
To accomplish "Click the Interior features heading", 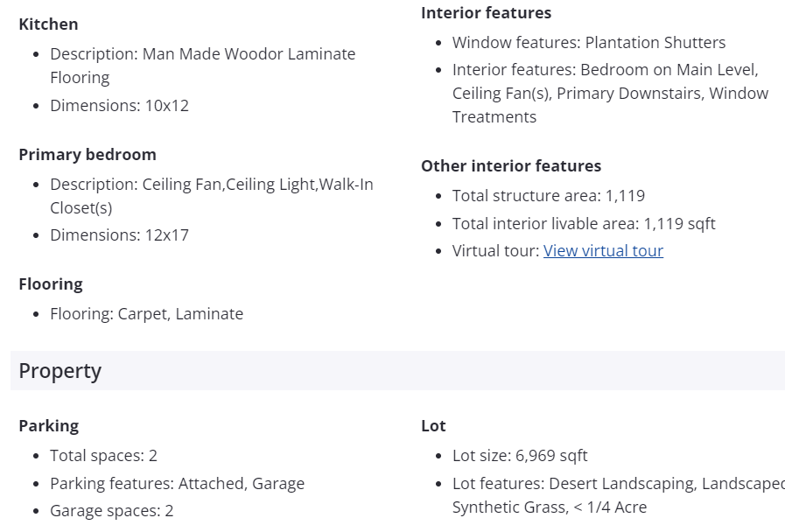I will [x=486, y=13].
